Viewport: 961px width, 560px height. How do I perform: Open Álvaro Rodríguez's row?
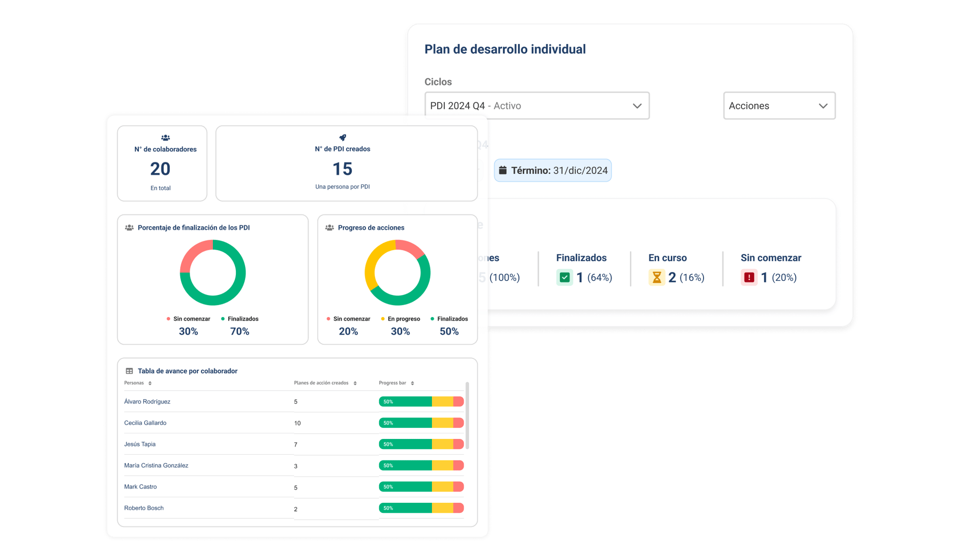click(147, 402)
